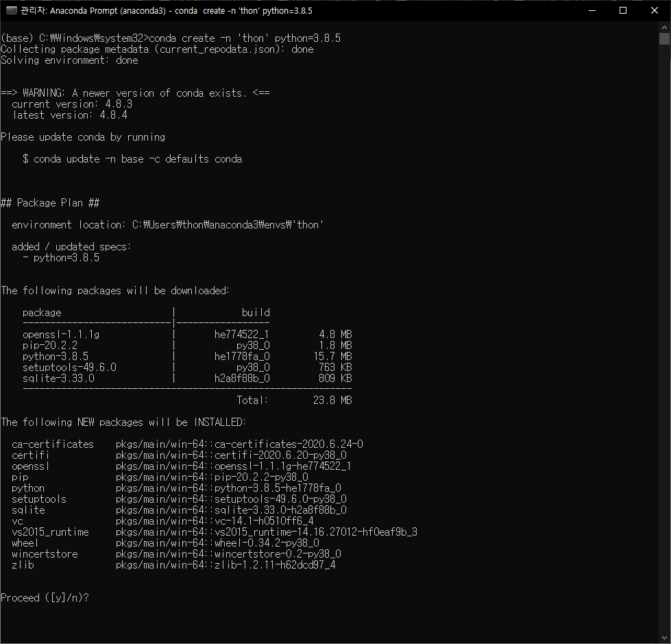
Task: Click the '- python=3.8.5' spec line
Action: pos(61,258)
